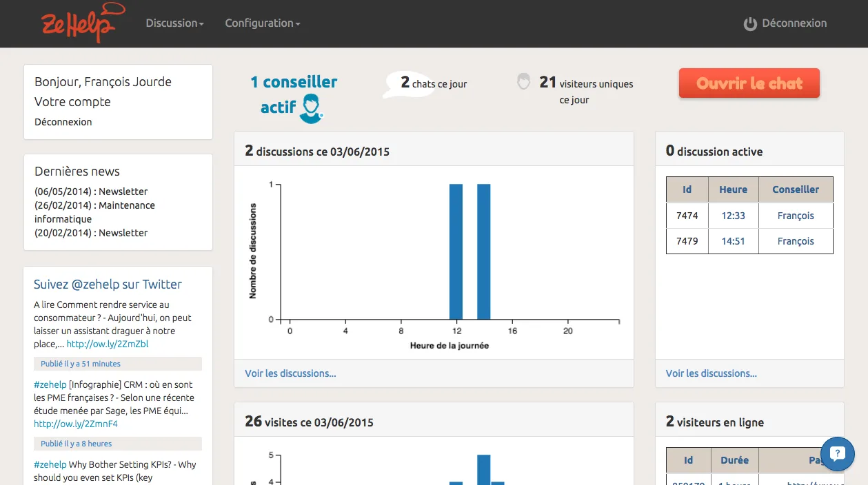Open Suivez @zehelp sur Twitter link
868x485 pixels.
(x=108, y=285)
